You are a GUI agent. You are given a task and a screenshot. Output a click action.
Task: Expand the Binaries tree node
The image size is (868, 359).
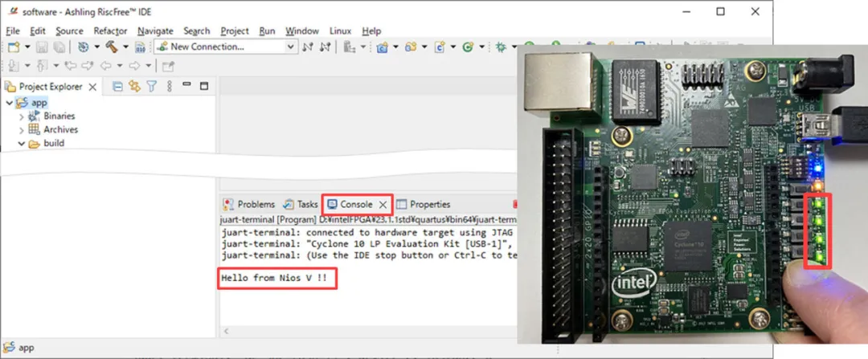[x=22, y=116]
